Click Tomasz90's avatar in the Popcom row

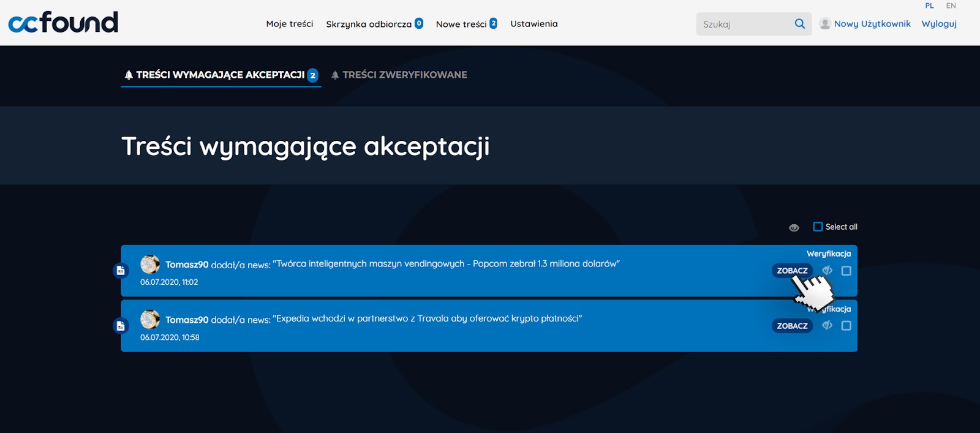pos(150,264)
